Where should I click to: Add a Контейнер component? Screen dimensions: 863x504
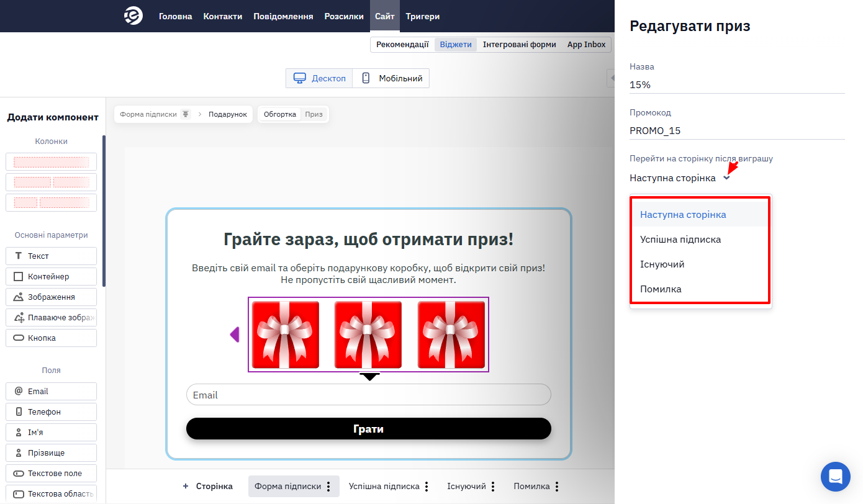[x=52, y=276]
